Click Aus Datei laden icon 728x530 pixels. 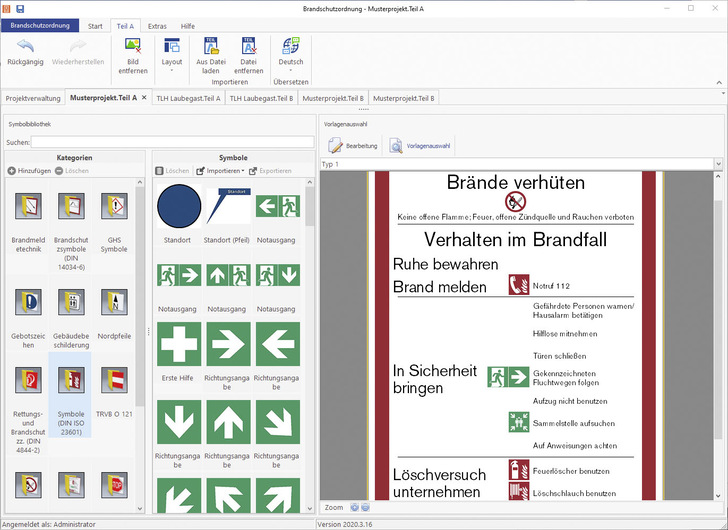coord(210,46)
